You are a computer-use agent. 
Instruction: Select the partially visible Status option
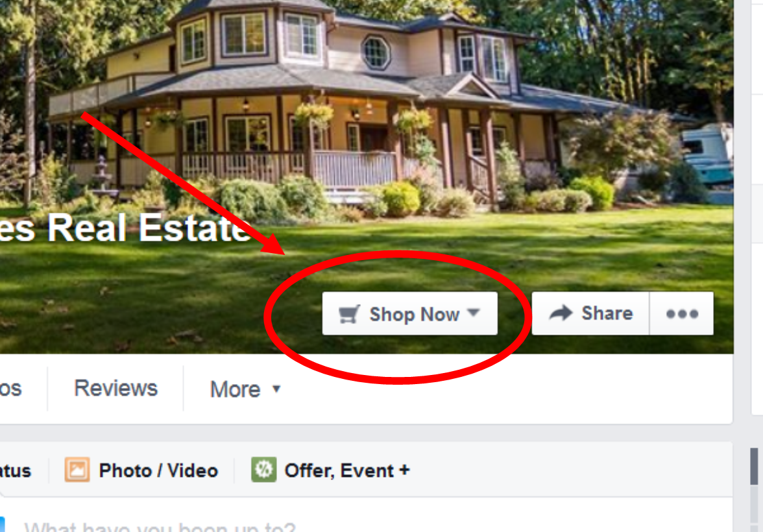[16, 470]
